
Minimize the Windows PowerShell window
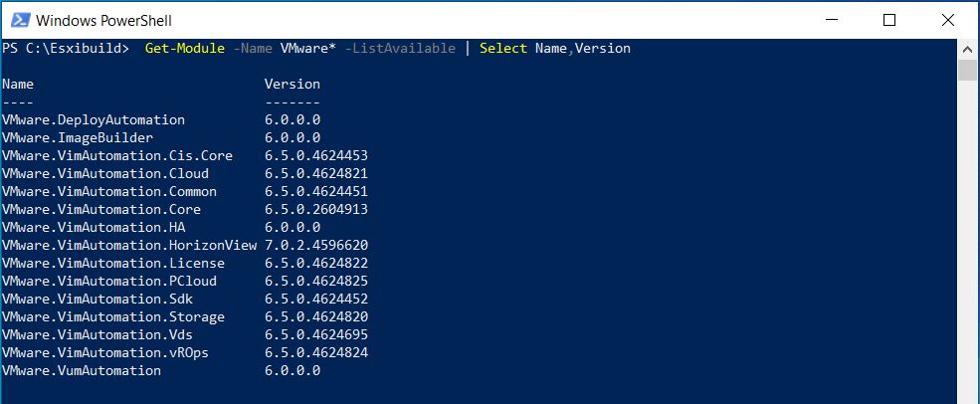(831, 21)
